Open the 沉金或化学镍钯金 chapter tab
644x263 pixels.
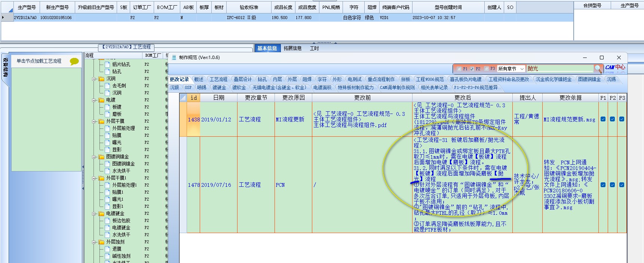click(x=553, y=79)
